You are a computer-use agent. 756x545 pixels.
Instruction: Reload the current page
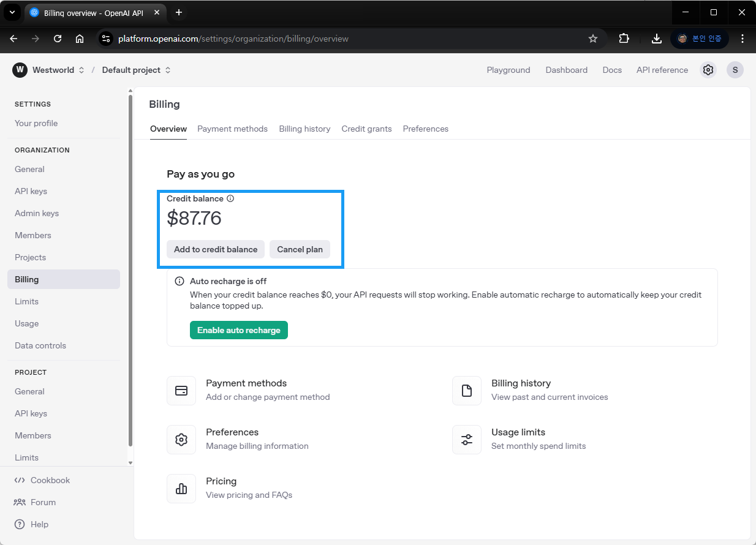[58, 39]
